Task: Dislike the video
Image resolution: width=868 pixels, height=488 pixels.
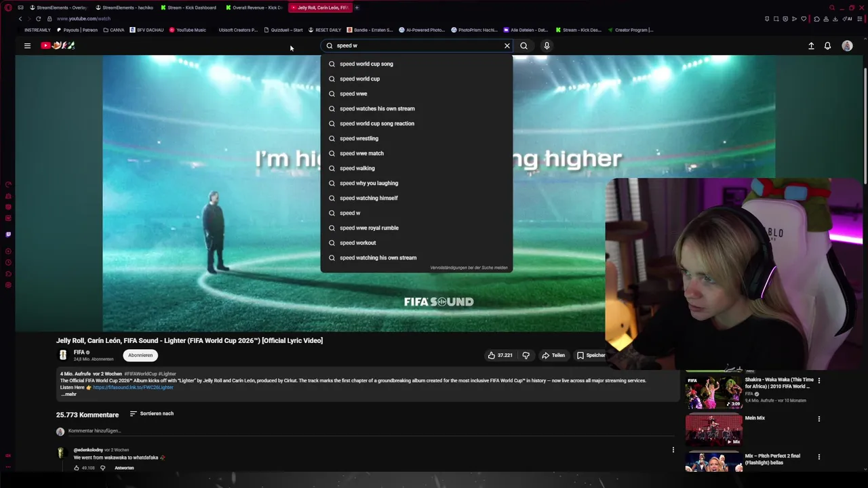Action: coord(526,355)
